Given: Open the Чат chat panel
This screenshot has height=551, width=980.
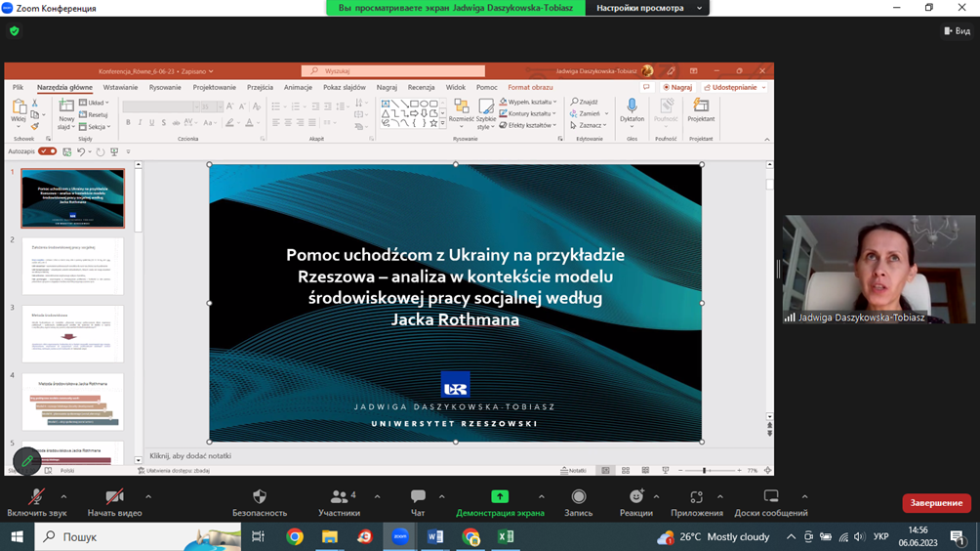Looking at the screenshot, I should pos(418,503).
